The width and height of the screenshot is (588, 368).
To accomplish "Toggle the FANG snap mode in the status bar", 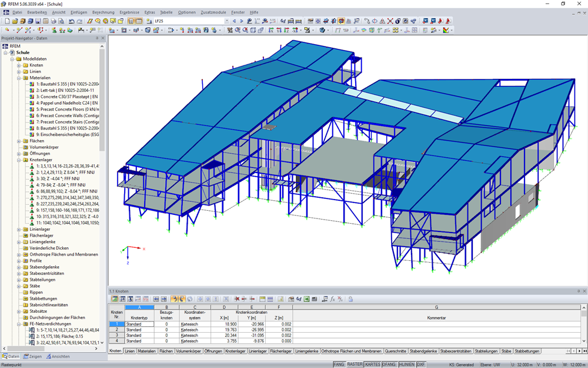I will point(339,364).
